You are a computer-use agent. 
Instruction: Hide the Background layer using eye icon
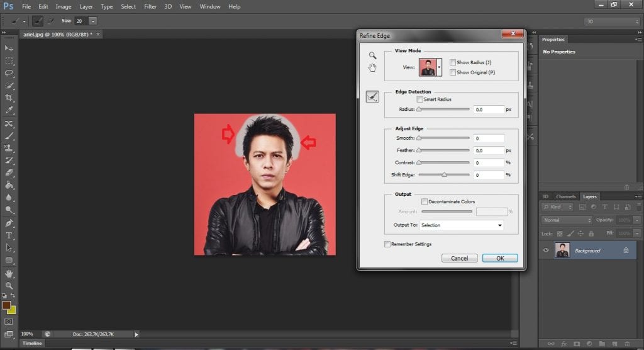coord(546,251)
